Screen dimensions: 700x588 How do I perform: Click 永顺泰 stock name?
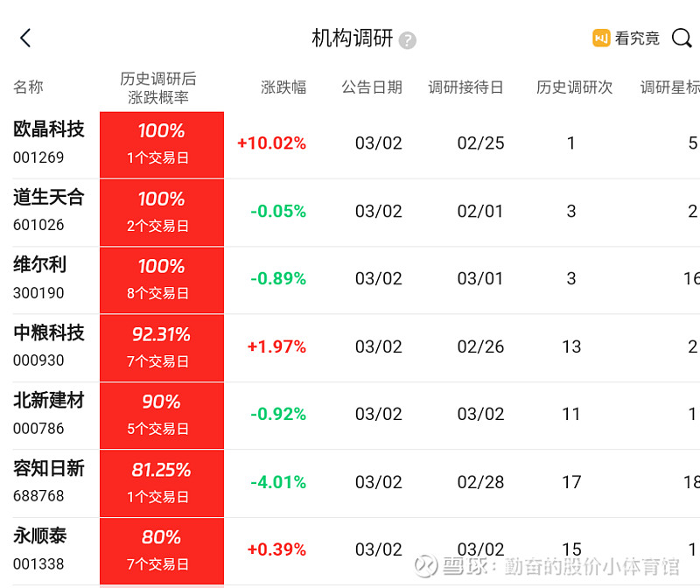39,535
